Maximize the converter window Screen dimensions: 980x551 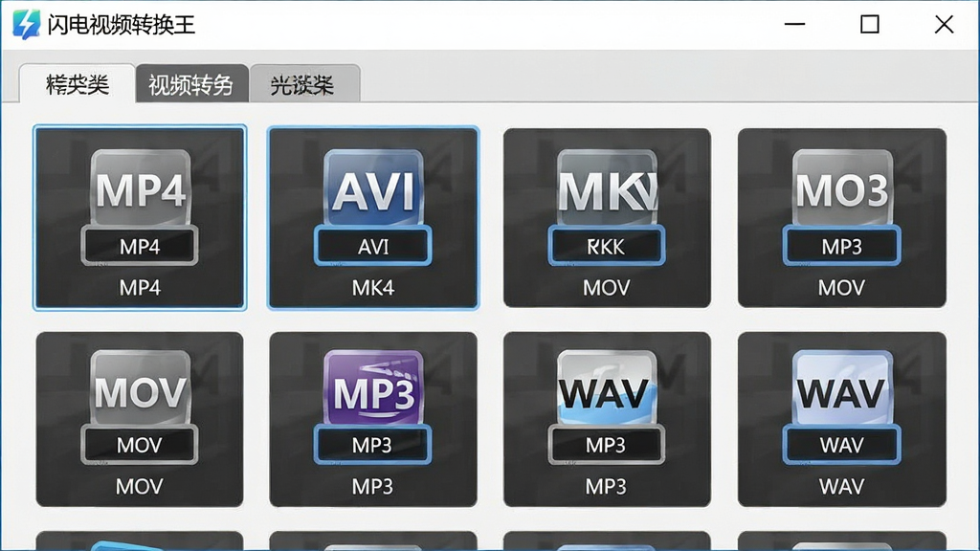[x=869, y=24]
